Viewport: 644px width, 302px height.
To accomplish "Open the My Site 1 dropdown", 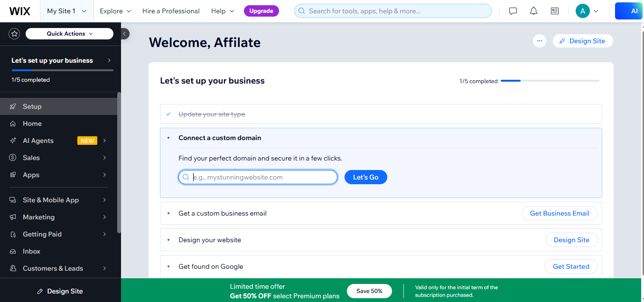I will tap(67, 11).
